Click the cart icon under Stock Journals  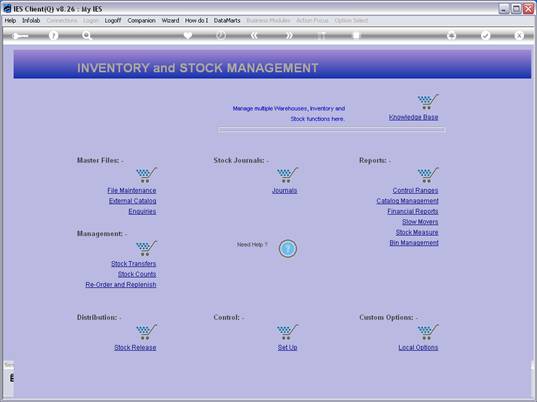coord(287,175)
